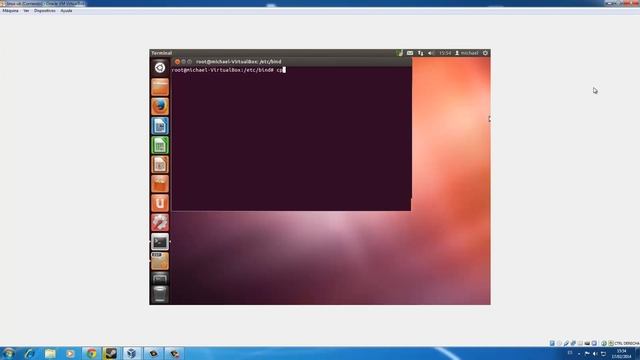Screen dimensions: 640x360
Task: Open the session gear menu in Ubuntu panel
Action: [x=485, y=53]
